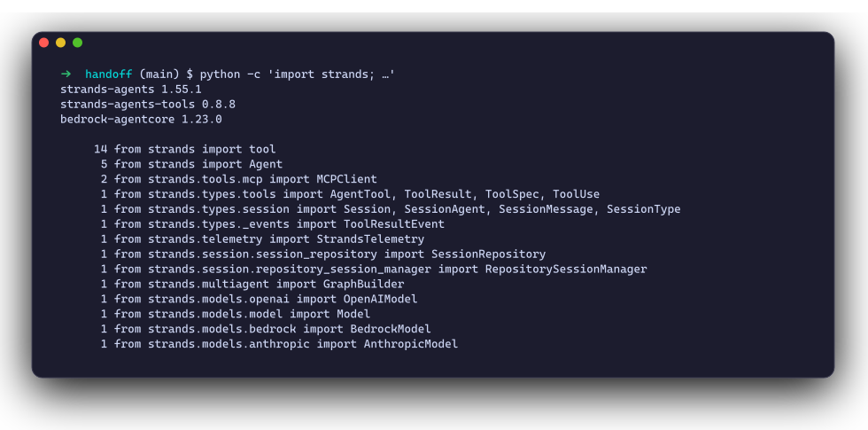This screenshot has width=868, height=430.
Task: Click the 'bedrock-agentcore 1.23.0' line
Action: click(141, 119)
